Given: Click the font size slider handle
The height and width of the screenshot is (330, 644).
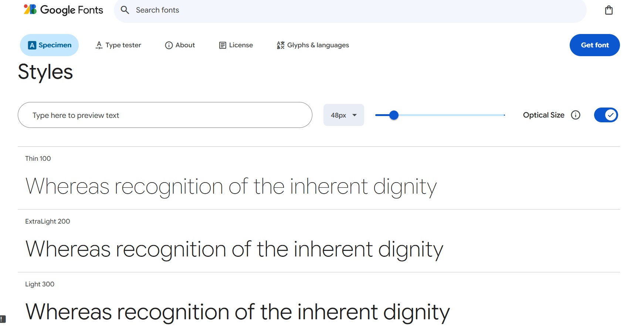Looking at the screenshot, I should [394, 115].
